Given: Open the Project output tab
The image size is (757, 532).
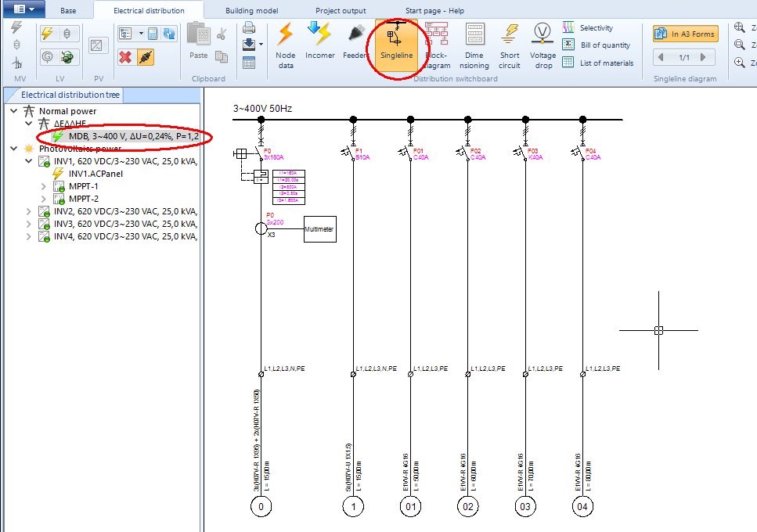Looking at the screenshot, I should pos(340,10).
